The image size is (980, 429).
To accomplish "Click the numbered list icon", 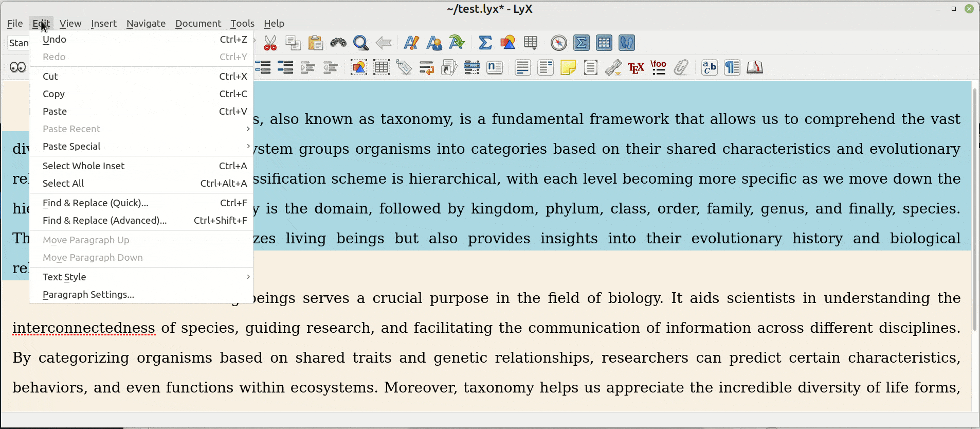I will tap(263, 67).
